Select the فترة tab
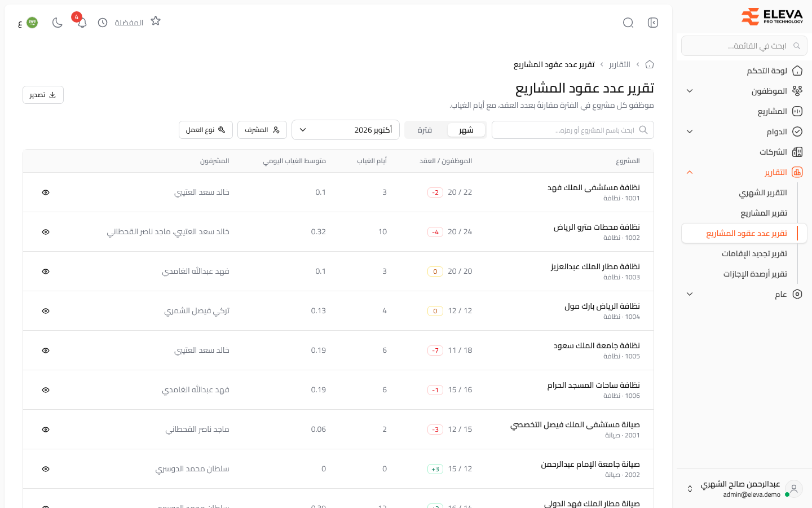 pyautogui.click(x=425, y=130)
